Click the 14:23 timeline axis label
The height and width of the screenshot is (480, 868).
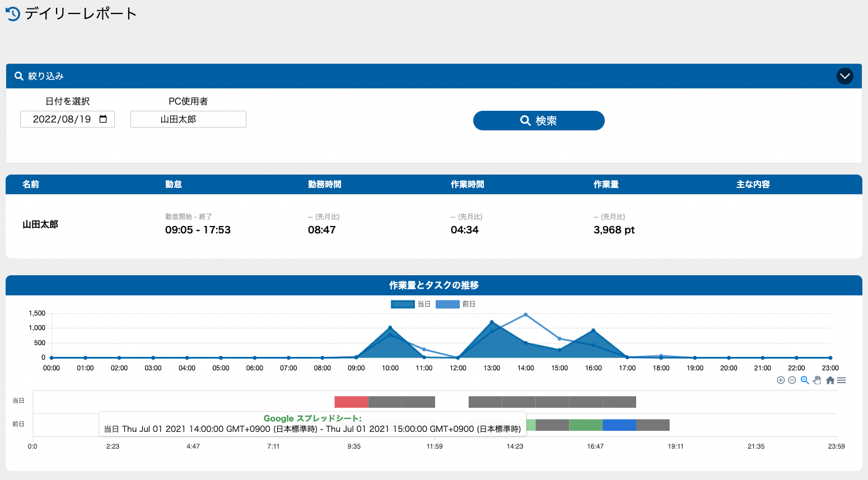coord(515,446)
